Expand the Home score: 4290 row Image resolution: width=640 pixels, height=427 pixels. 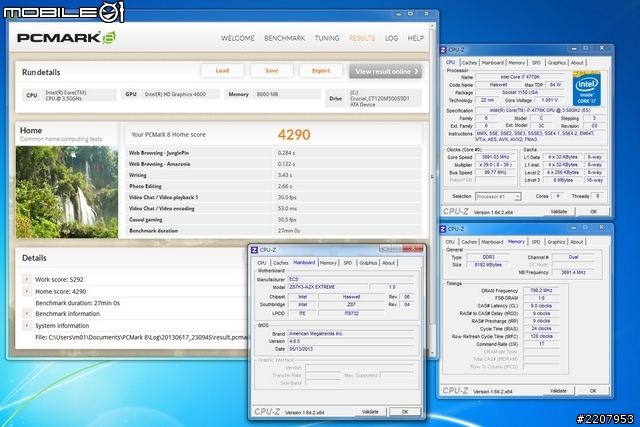[x=27, y=291]
